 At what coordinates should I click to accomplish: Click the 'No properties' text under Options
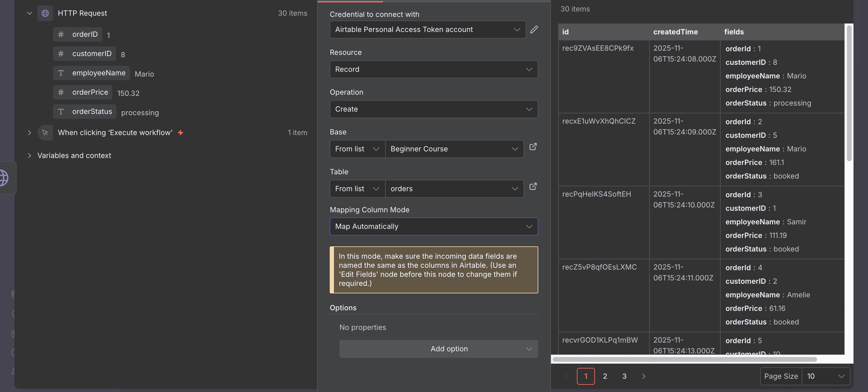tap(363, 327)
